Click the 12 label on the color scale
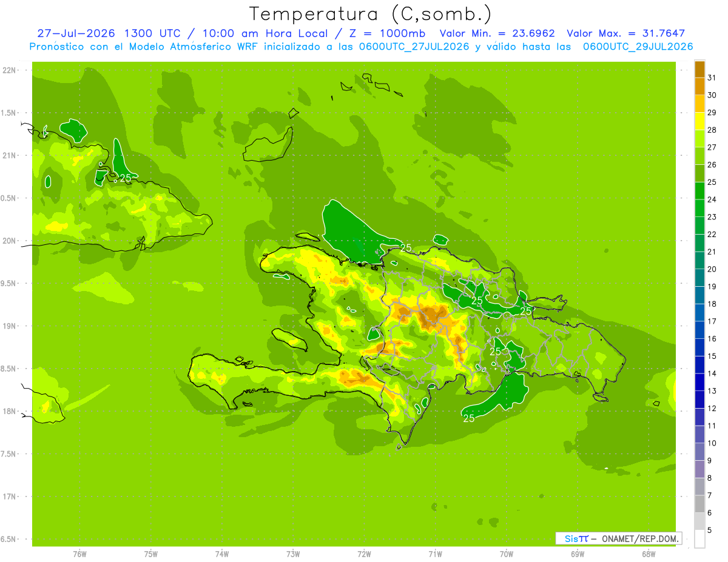 pos(712,408)
